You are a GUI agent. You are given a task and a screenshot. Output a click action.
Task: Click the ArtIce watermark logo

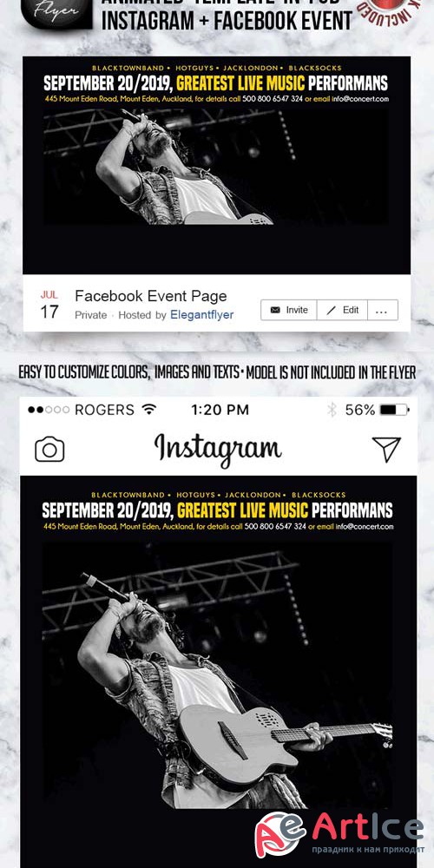[x=339, y=832]
